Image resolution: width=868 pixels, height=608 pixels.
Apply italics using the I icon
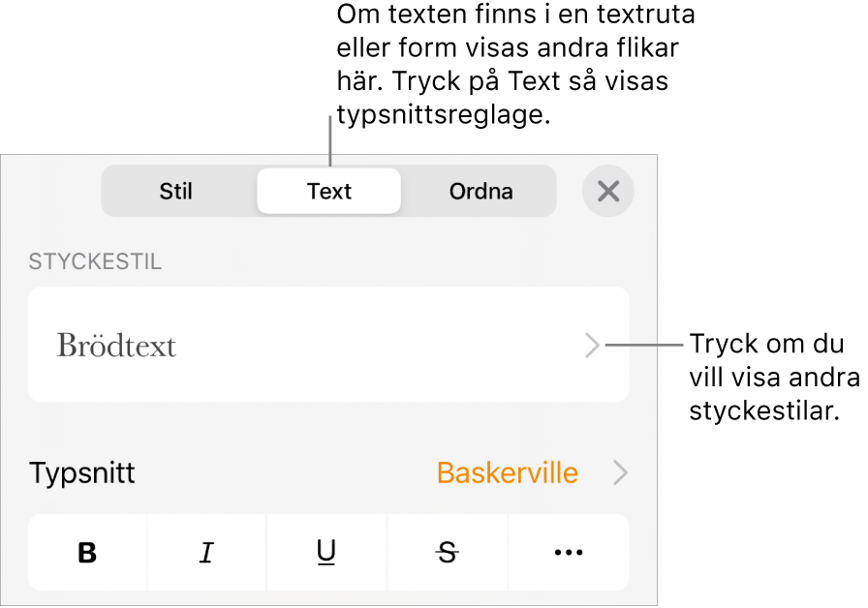(x=206, y=553)
